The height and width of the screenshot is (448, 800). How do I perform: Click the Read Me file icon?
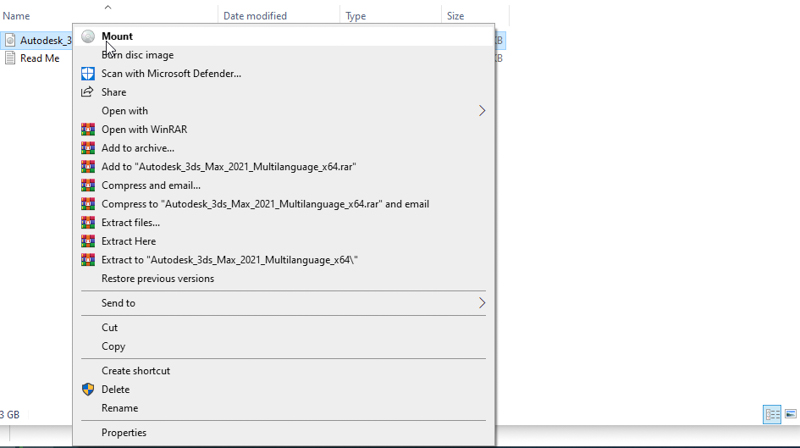[x=10, y=59]
